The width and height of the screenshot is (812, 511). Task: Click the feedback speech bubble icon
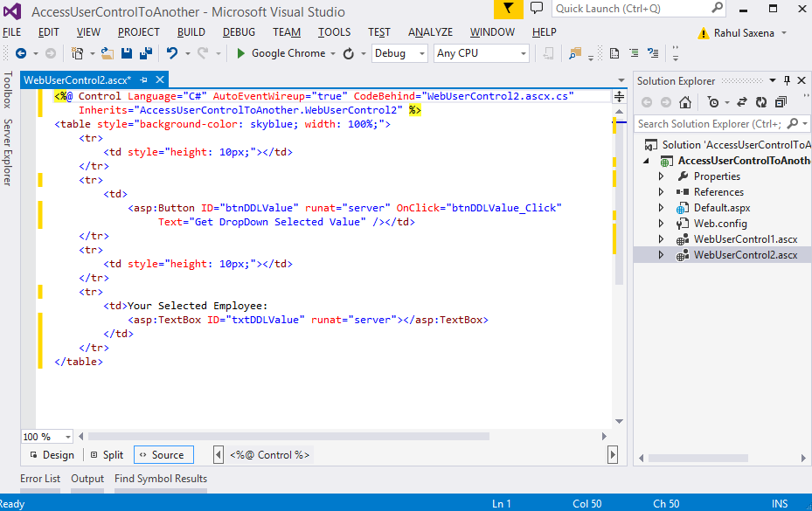(x=537, y=9)
